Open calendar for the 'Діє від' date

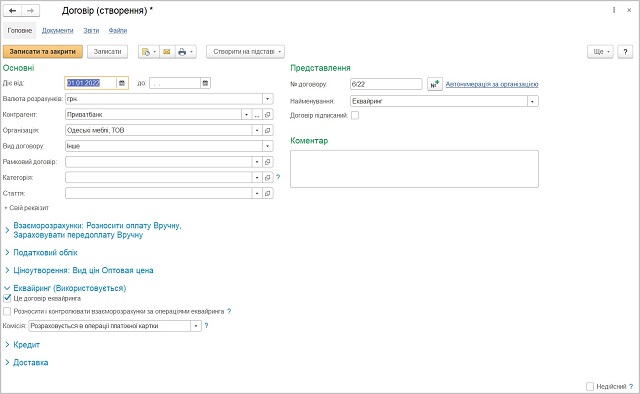[122, 83]
